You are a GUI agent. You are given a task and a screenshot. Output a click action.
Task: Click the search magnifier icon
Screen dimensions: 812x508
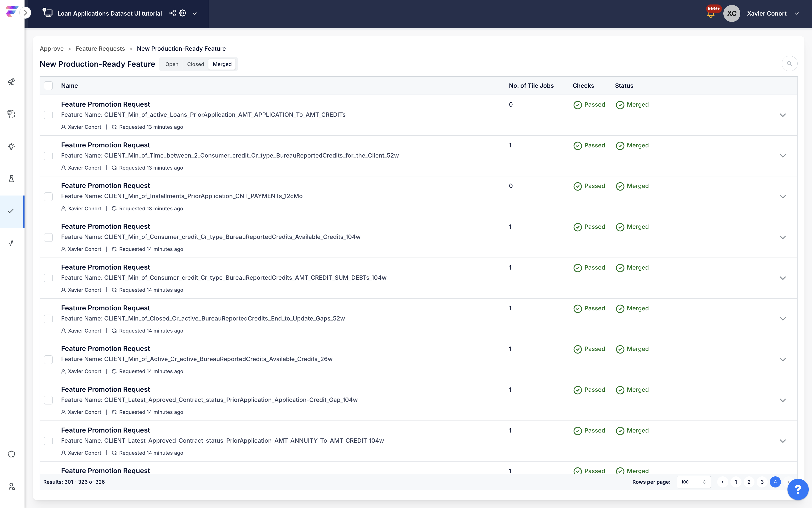click(789, 64)
